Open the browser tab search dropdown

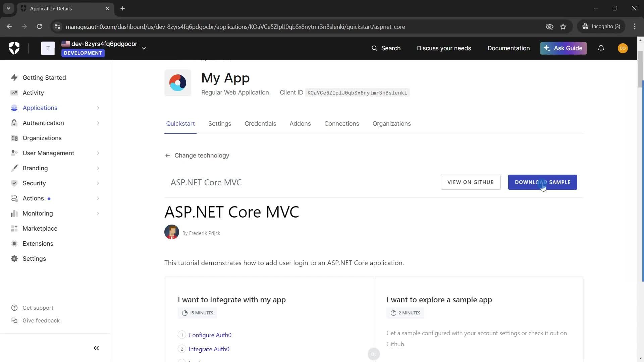8,8
